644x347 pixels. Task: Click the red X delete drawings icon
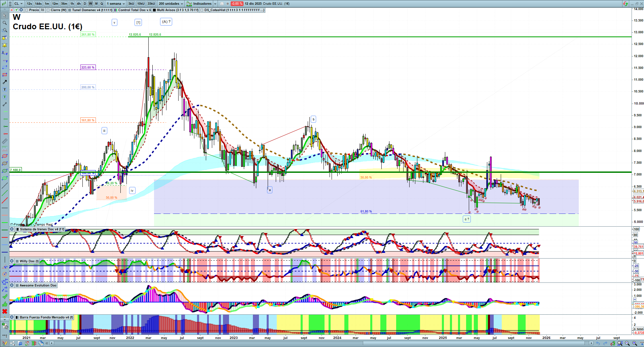point(5,311)
